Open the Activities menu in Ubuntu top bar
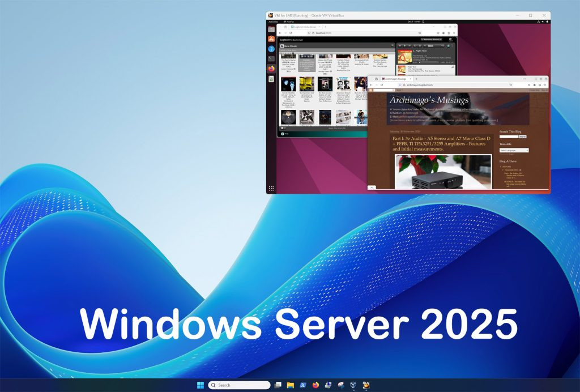This screenshot has height=392, width=580. click(273, 22)
